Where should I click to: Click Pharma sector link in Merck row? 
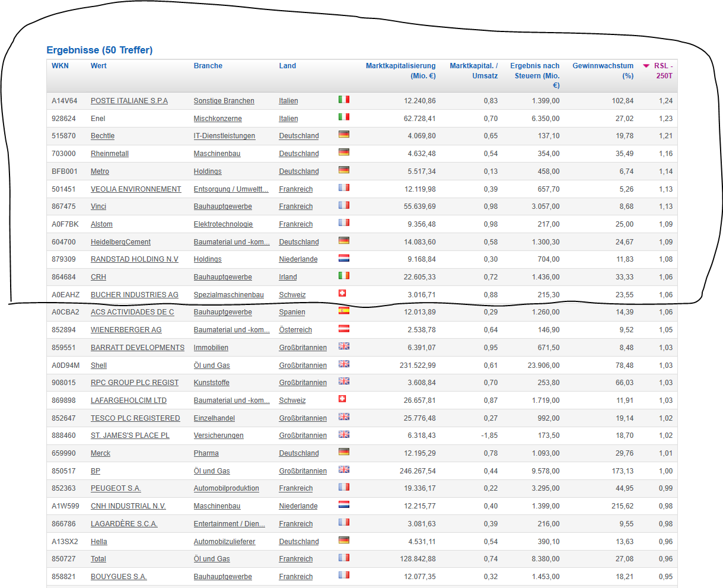tap(206, 453)
